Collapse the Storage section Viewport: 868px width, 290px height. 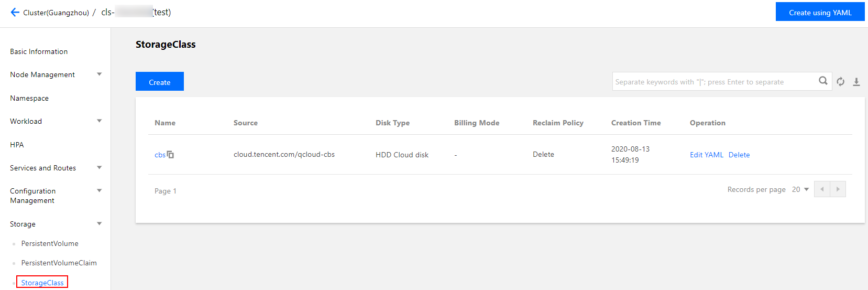pyautogui.click(x=99, y=224)
